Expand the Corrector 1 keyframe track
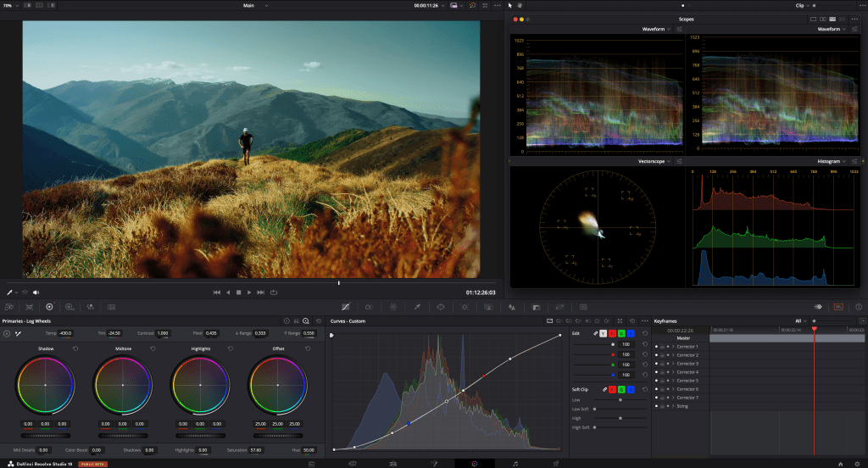The image size is (868, 468). (x=673, y=347)
